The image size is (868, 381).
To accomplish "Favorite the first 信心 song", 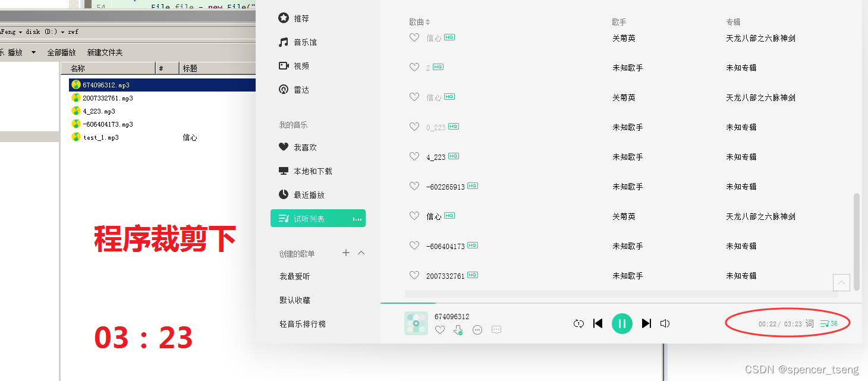I will click(414, 37).
